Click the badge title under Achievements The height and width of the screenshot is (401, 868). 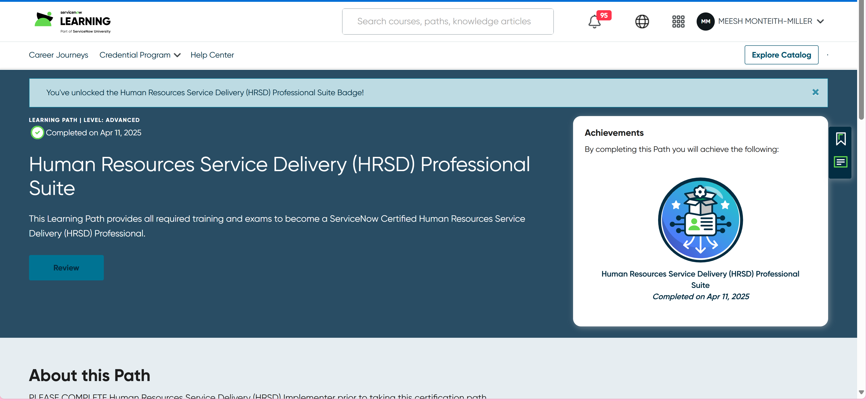click(700, 279)
